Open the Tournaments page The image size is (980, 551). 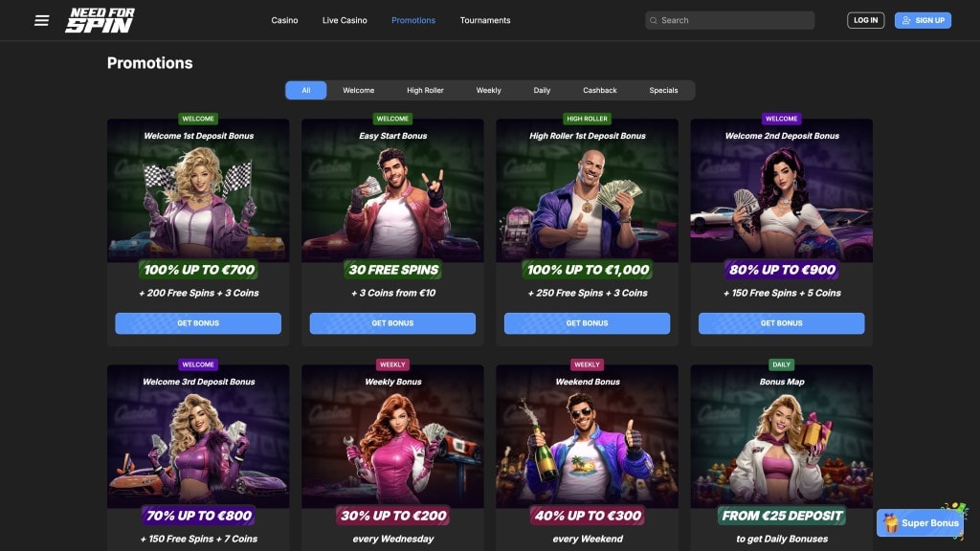pos(485,21)
